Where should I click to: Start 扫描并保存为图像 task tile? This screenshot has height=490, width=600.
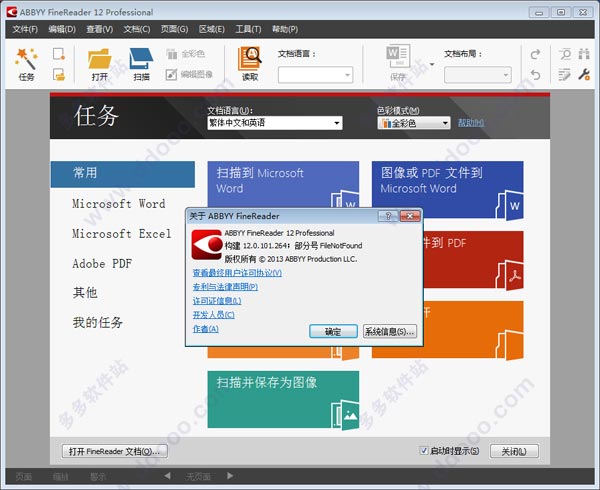[x=283, y=399]
